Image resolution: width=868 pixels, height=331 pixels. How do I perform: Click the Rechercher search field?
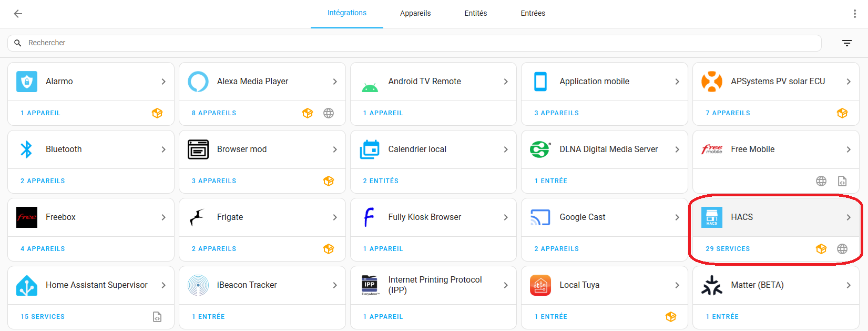414,43
